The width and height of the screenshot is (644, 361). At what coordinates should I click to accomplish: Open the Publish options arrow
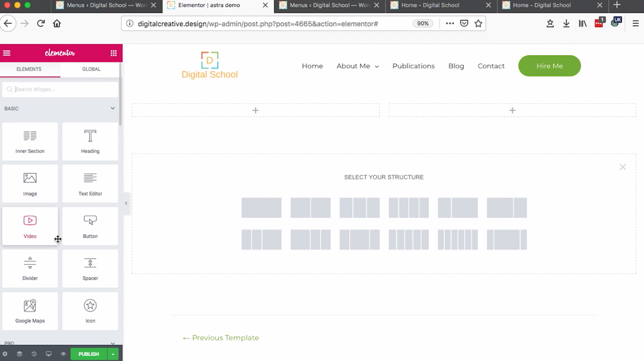click(x=113, y=354)
